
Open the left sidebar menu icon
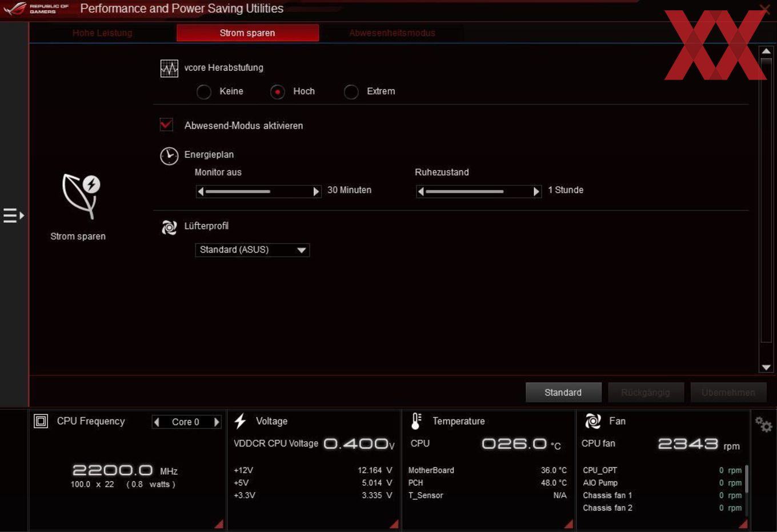click(x=13, y=215)
